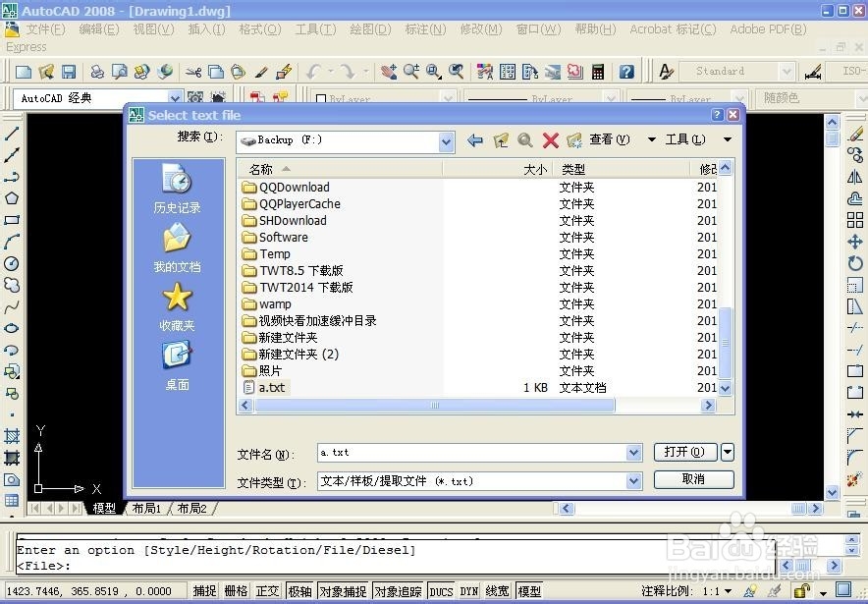868x604 pixels.
Task: Click the 文件名 input field
Action: (x=472, y=453)
